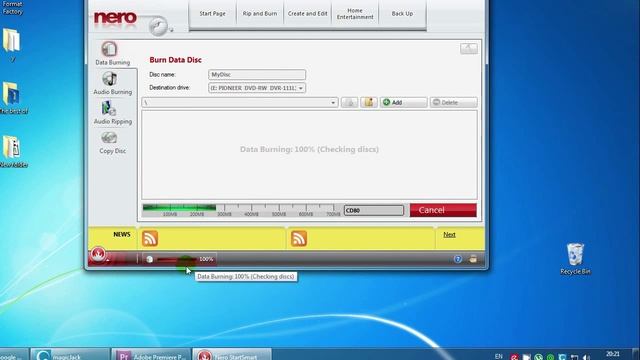Click the Add button
The width and height of the screenshot is (640, 360).
(404, 102)
